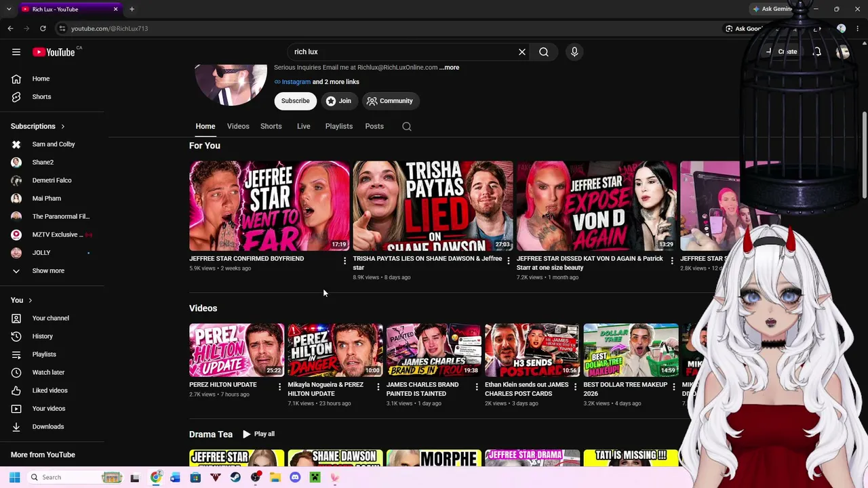Switch to the channel Shorts tab
Viewport: 868px width, 488px height.
pos(271,126)
